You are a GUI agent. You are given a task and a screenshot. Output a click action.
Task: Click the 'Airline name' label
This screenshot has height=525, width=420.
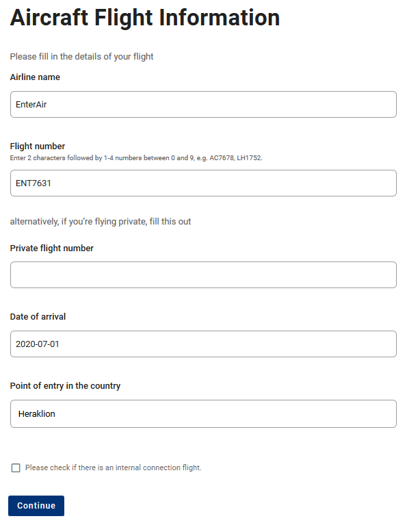(35, 77)
